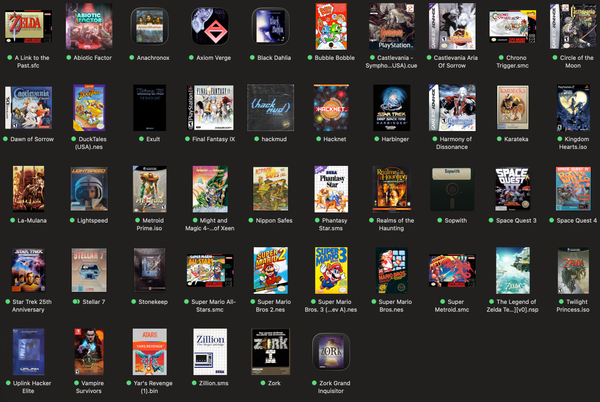Click the Nippon Safes cover
The height and width of the screenshot is (402, 600).
click(x=271, y=189)
